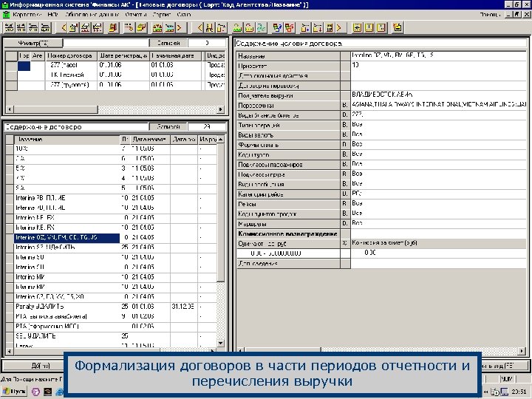Click the Фильтр (F2) button
Image resolution: width=532 pixels, height=399 pixels.
click(x=33, y=43)
